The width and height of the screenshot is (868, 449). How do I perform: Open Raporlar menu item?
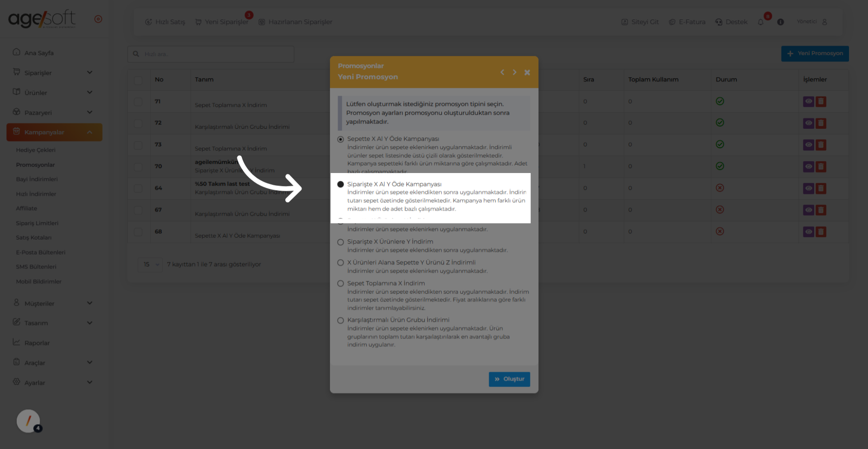coord(37,343)
